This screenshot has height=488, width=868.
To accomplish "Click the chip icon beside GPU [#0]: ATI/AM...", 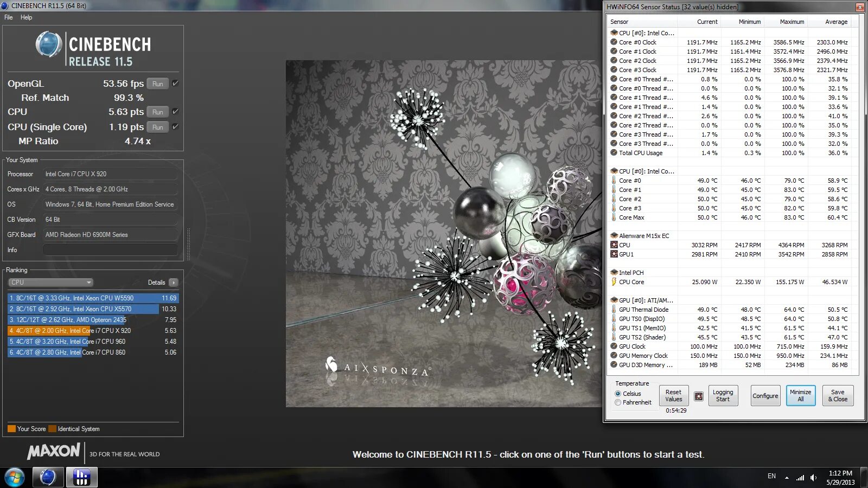I will click(x=614, y=300).
